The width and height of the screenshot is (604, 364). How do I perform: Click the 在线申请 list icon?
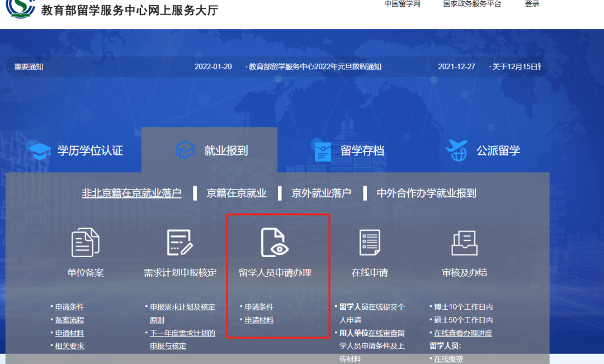pos(370,243)
